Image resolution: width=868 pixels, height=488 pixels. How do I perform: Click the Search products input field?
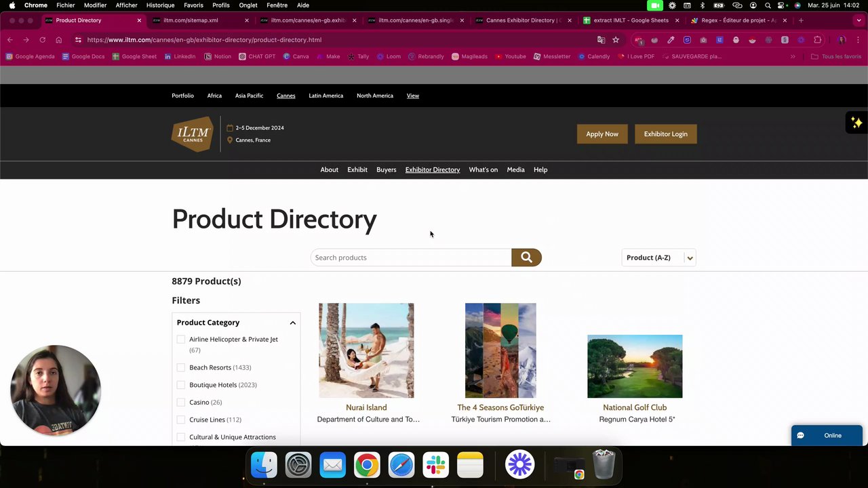pyautogui.click(x=411, y=258)
